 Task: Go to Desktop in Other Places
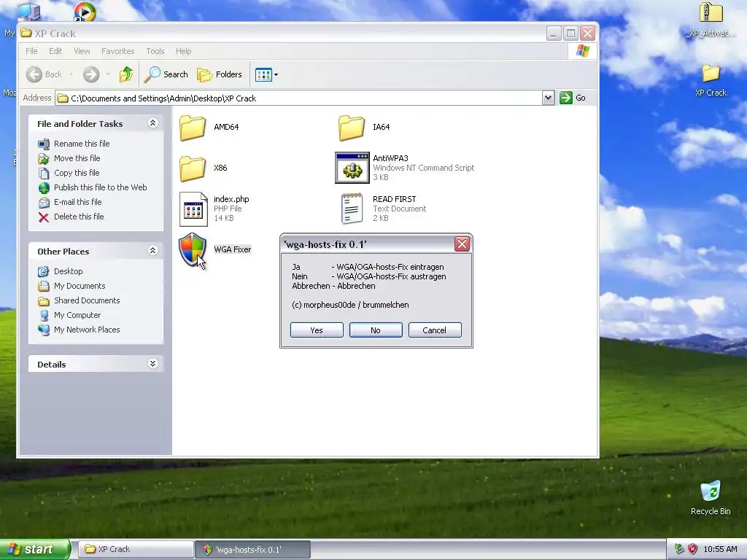[68, 271]
